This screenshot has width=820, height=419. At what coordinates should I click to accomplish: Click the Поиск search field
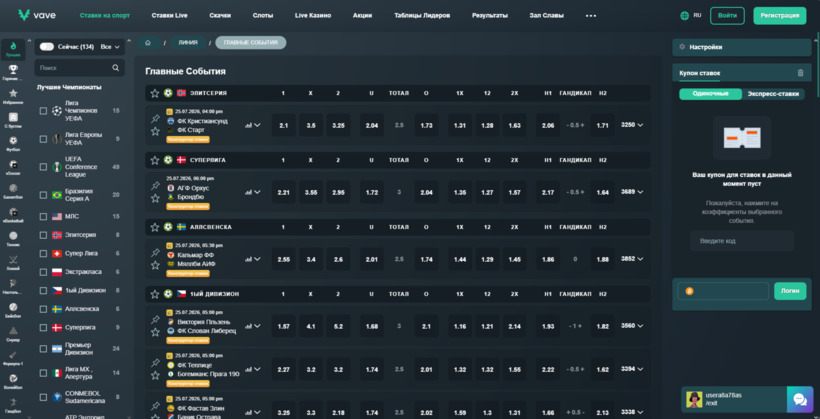79,68
